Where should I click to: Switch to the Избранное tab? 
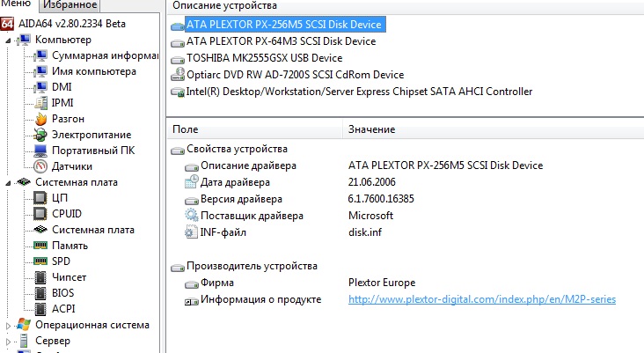(x=66, y=5)
